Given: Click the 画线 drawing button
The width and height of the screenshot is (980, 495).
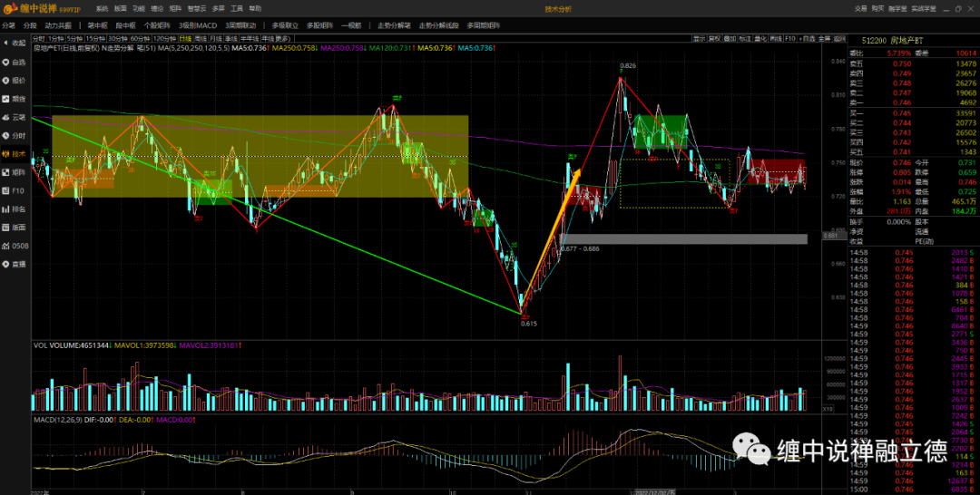Looking at the screenshot, I should (x=776, y=39).
